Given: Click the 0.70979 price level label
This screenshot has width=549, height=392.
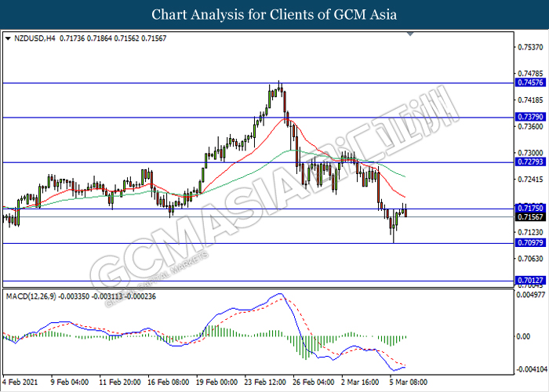Looking at the screenshot, I should click(530, 243).
